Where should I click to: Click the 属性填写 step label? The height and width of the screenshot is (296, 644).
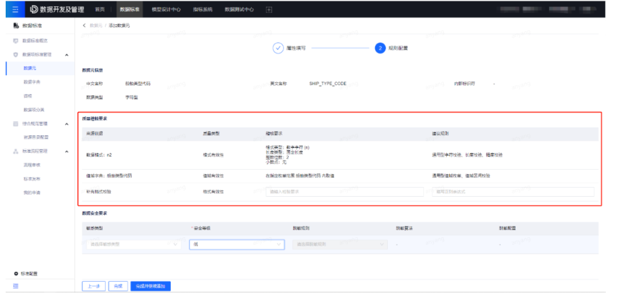click(x=296, y=48)
